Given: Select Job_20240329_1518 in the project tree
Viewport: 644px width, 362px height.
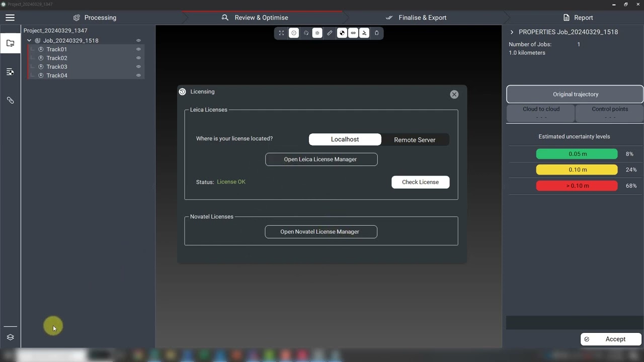Looking at the screenshot, I should [71, 41].
